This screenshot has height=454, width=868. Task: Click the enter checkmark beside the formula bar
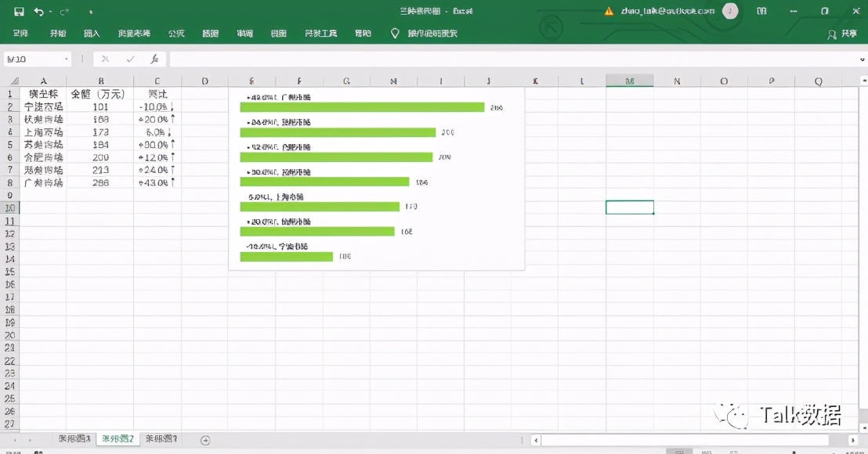pyautogui.click(x=130, y=59)
